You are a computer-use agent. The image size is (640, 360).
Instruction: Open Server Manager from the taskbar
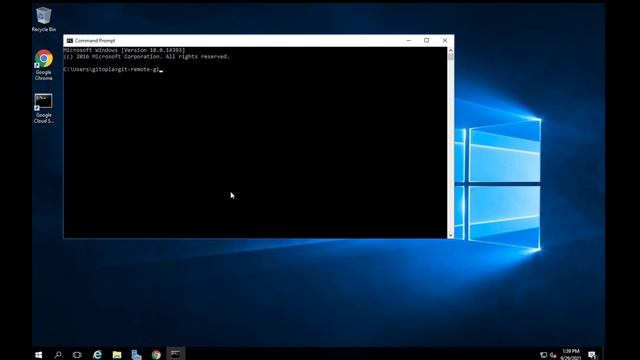(x=136, y=354)
